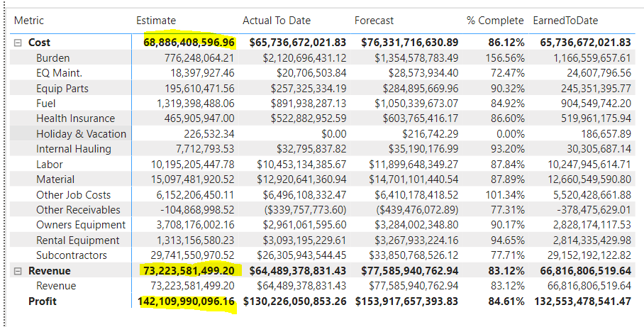Sort by the Metric column header

(x=29, y=21)
